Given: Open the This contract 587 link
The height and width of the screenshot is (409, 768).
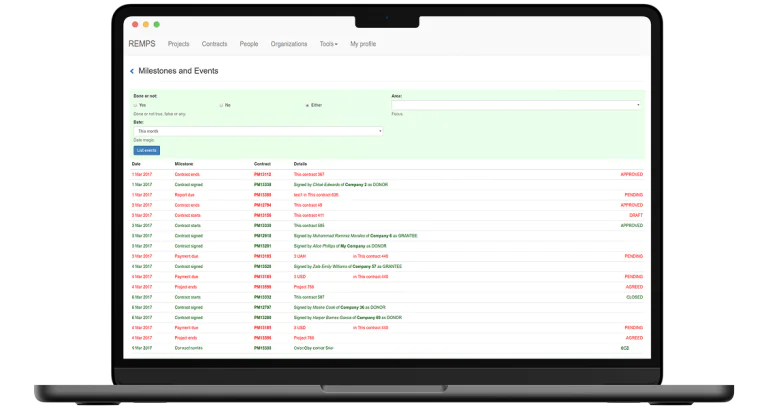Looking at the screenshot, I should [x=309, y=297].
